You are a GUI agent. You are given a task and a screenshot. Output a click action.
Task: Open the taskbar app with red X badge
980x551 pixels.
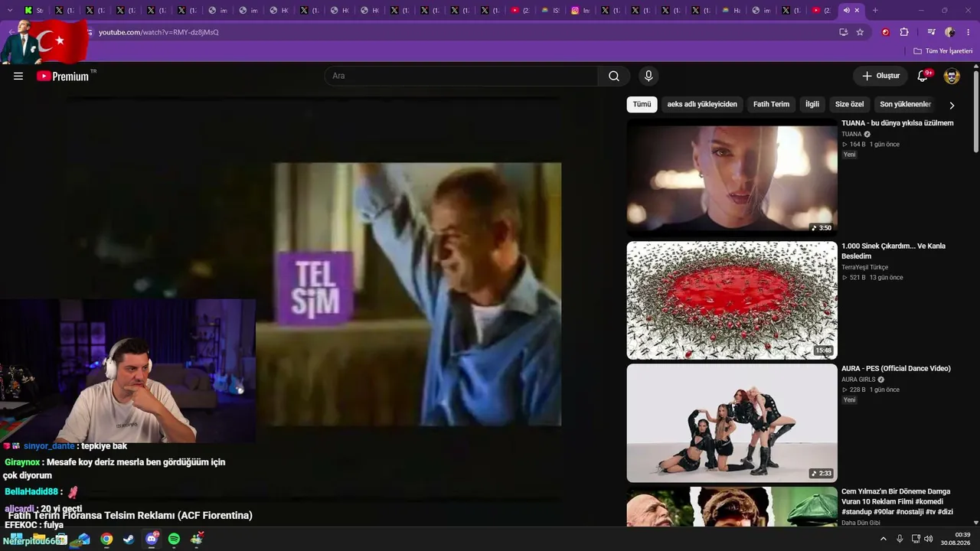(197, 540)
